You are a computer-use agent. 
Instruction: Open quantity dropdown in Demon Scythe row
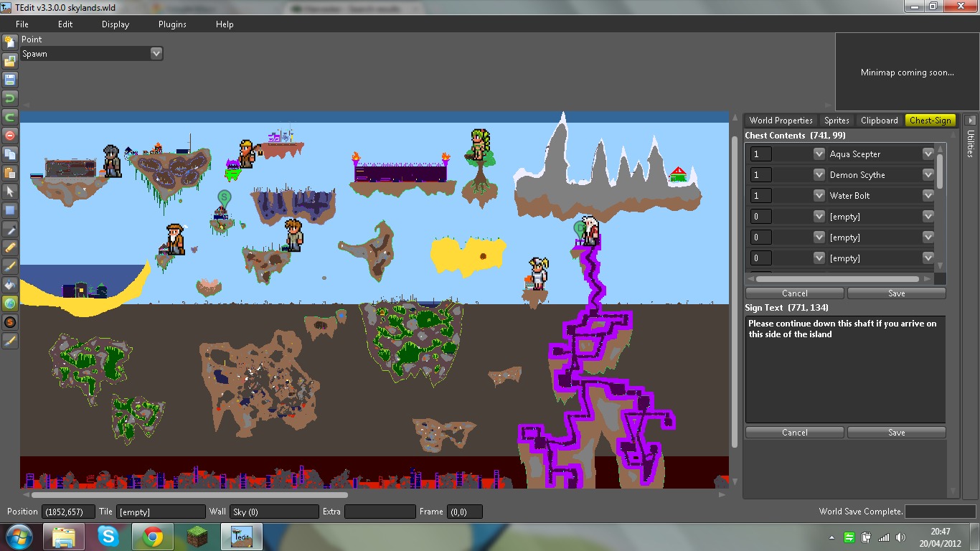[819, 174]
